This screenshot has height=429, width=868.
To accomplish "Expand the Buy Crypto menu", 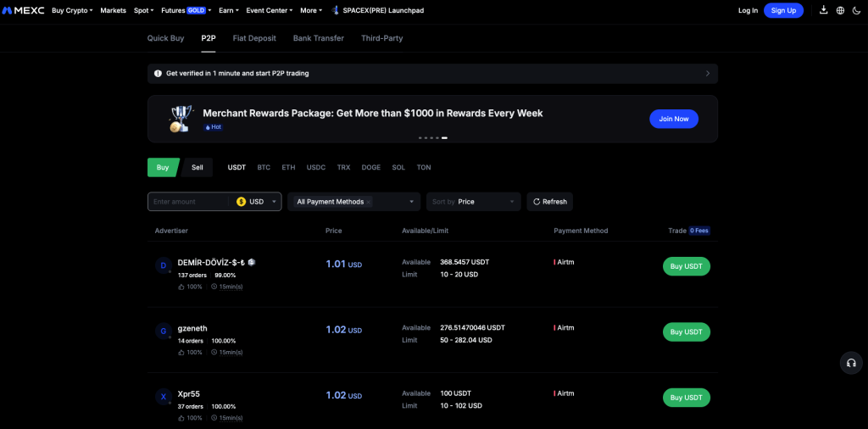I will pyautogui.click(x=72, y=10).
